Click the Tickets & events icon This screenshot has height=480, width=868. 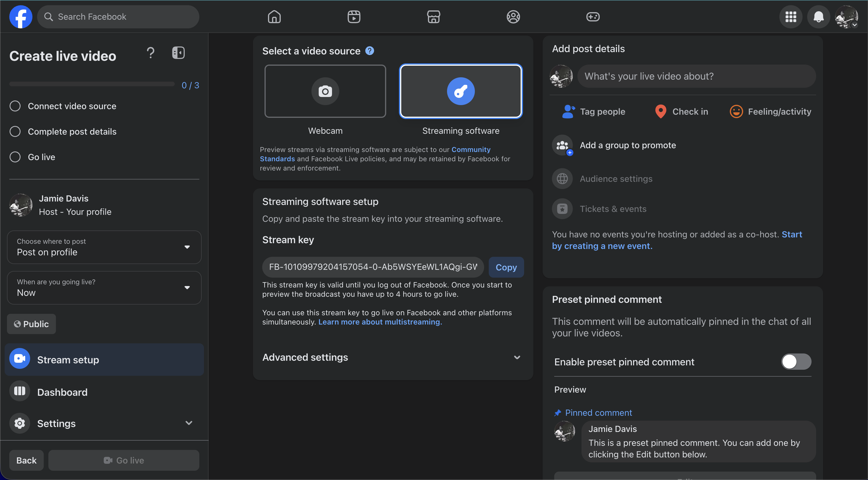[562, 209]
